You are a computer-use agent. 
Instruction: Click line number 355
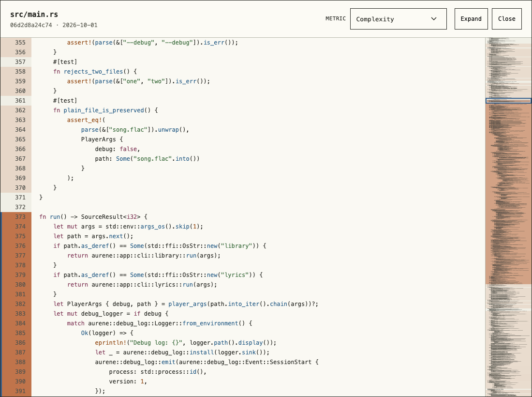pyautogui.click(x=20, y=43)
